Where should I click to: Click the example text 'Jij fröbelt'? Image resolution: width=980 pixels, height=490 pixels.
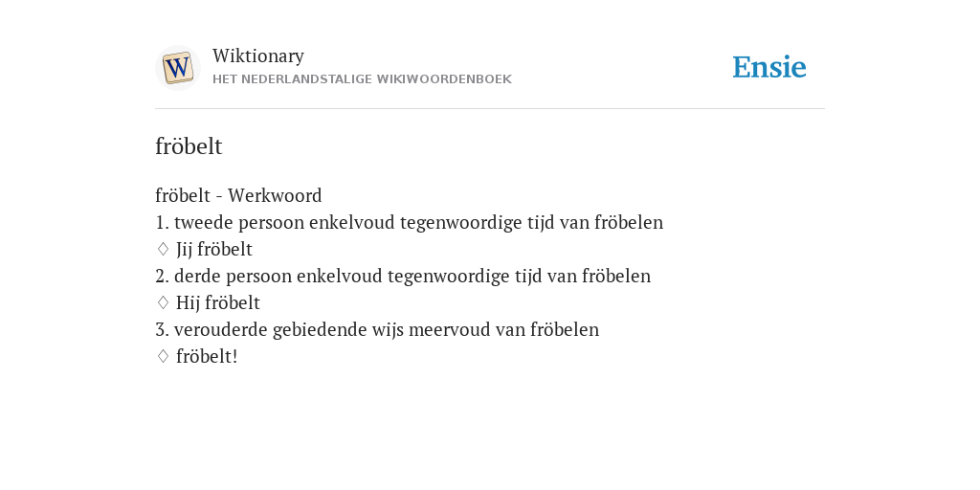pos(214,250)
